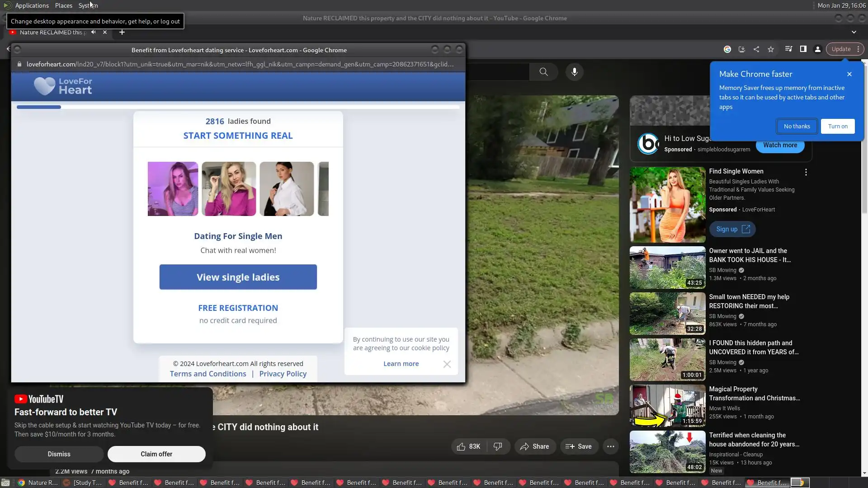
Task: Open the Chrome side panel icon
Action: click(x=803, y=49)
